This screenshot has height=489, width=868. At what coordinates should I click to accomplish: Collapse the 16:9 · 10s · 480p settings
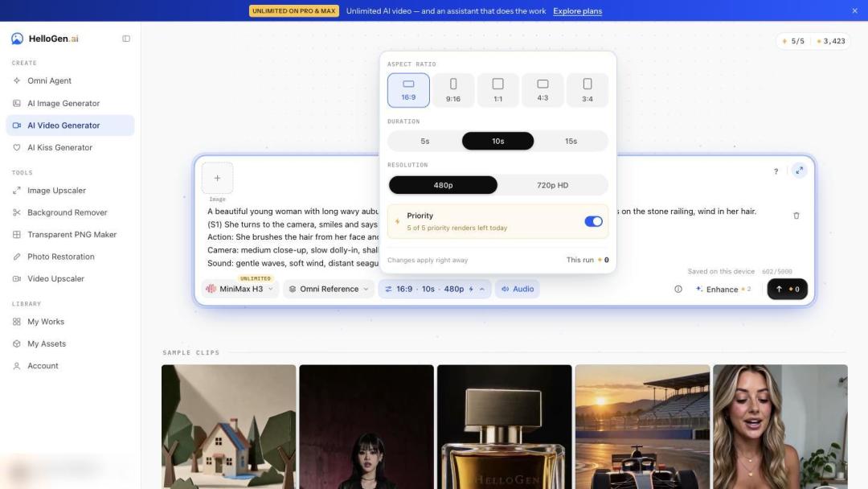click(x=435, y=289)
